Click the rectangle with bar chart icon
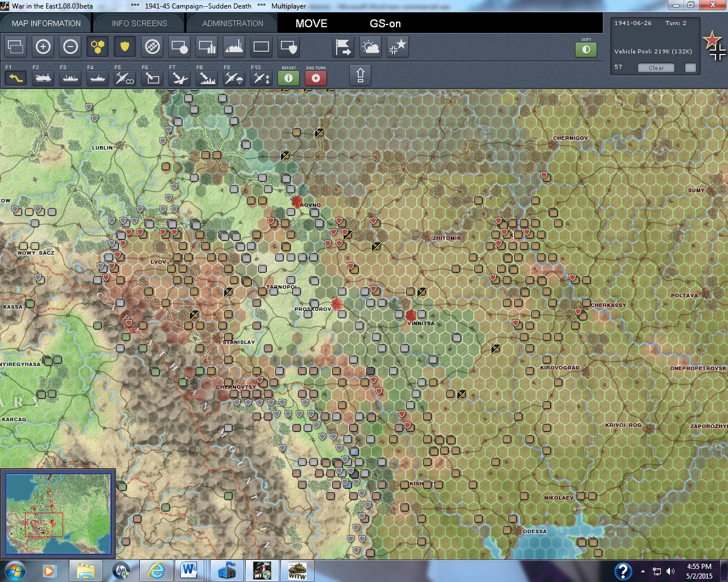 pos(207,47)
